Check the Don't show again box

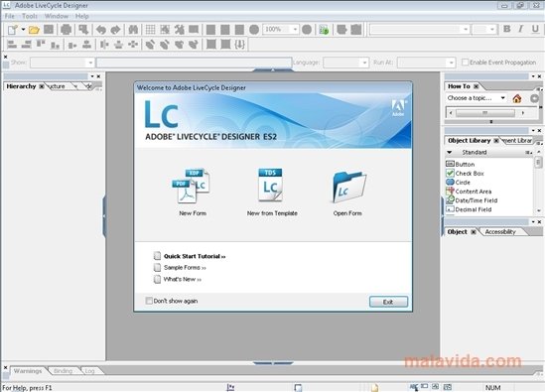tap(149, 301)
